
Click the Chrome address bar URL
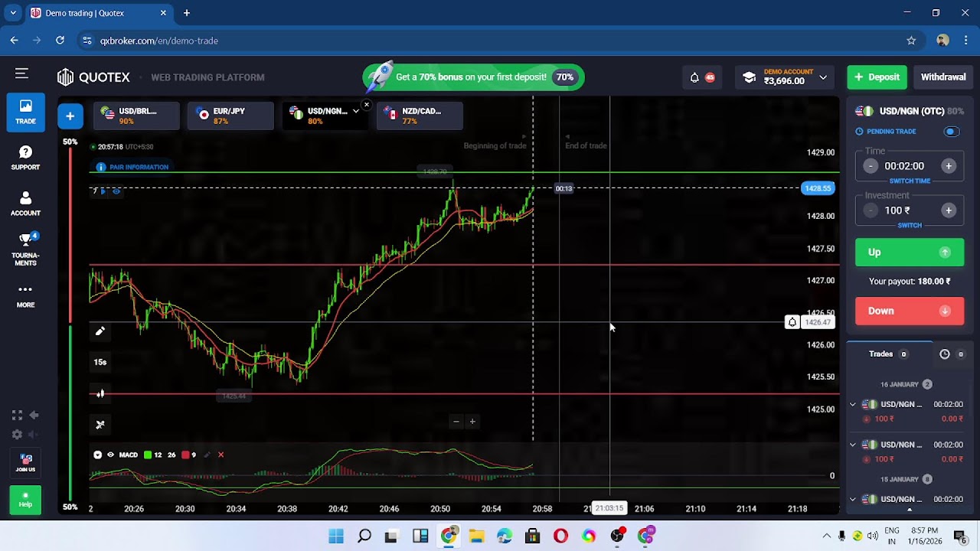(x=159, y=41)
